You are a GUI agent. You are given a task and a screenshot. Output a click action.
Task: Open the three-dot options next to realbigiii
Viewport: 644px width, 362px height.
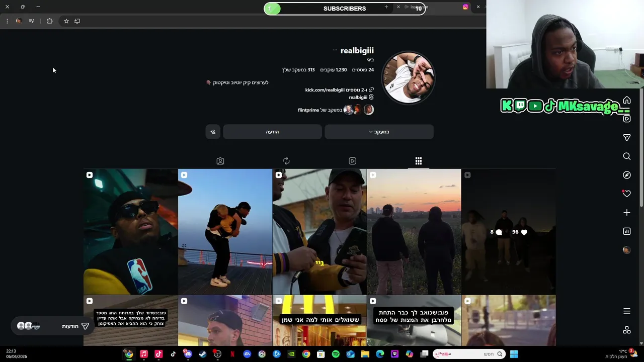pos(335,50)
